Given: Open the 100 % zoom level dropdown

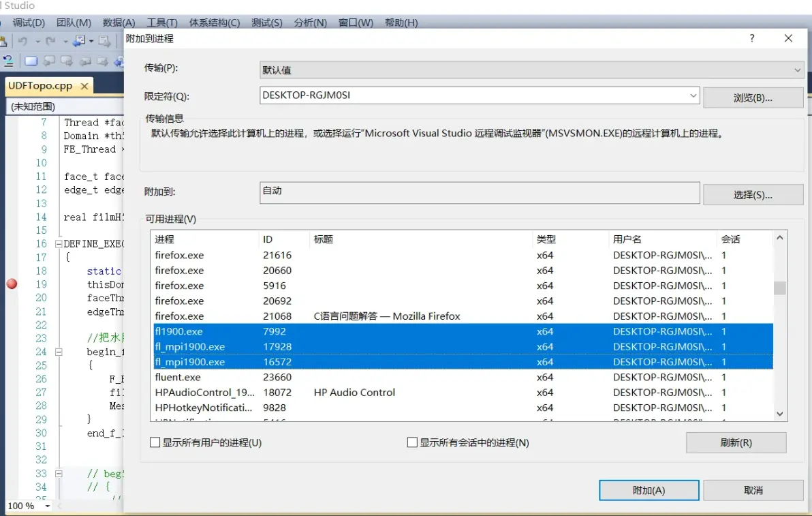Looking at the screenshot, I should tap(48, 506).
